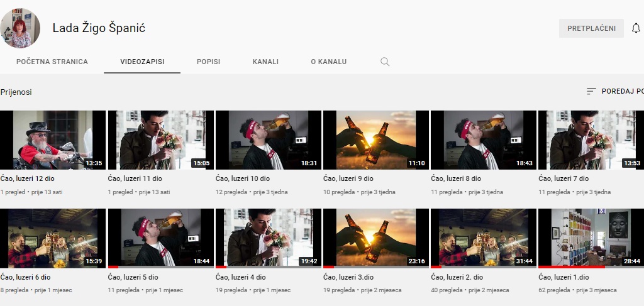This screenshot has height=306, width=644.
Task: Go to the KANALI tab
Action: click(265, 62)
